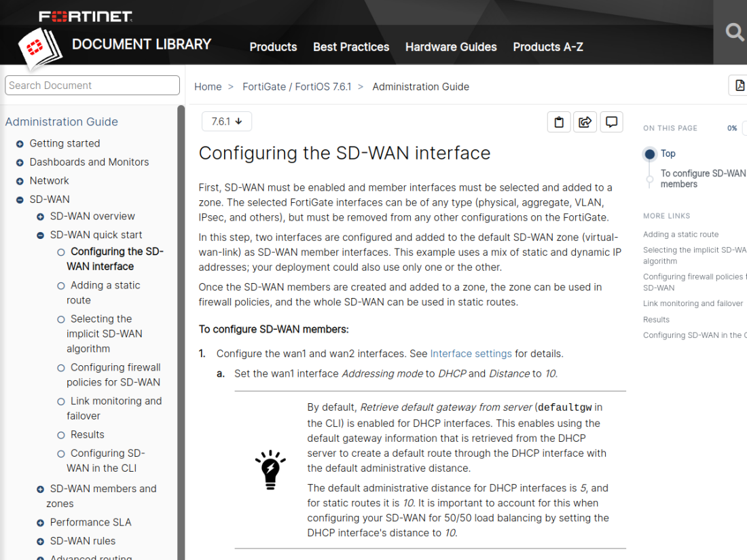The height and width of the screenshot is (560, 747).
Task: Click the Top progress marker dot
Action: 649,154
